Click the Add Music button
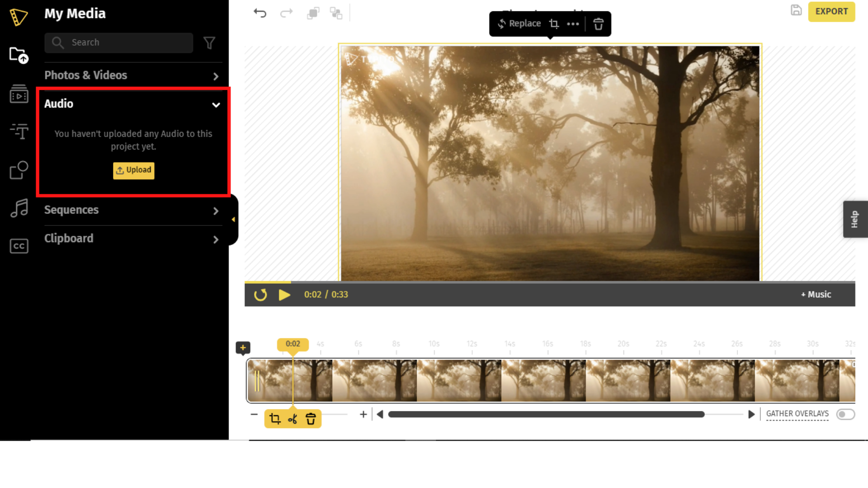Image resolution: width=868 pixels, height=488 pixels. 816,294
